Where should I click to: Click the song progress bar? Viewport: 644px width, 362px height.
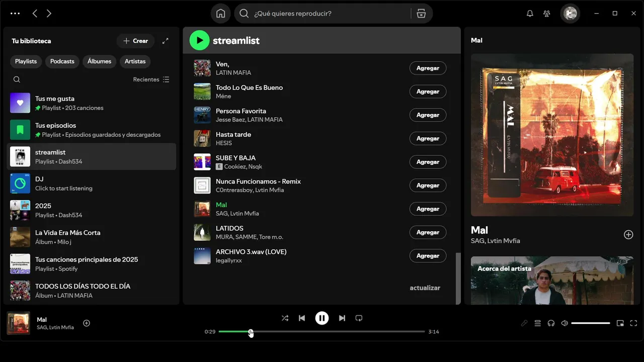[x=322, y=332]
